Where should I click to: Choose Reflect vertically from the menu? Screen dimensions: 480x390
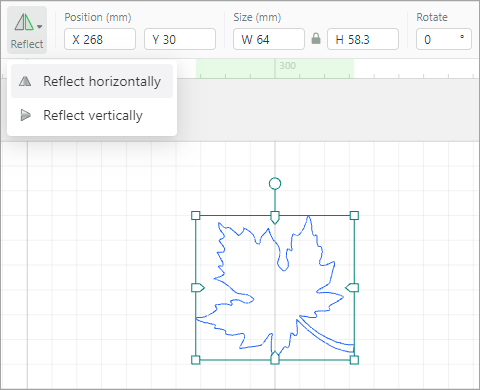[x=92, y=115]
